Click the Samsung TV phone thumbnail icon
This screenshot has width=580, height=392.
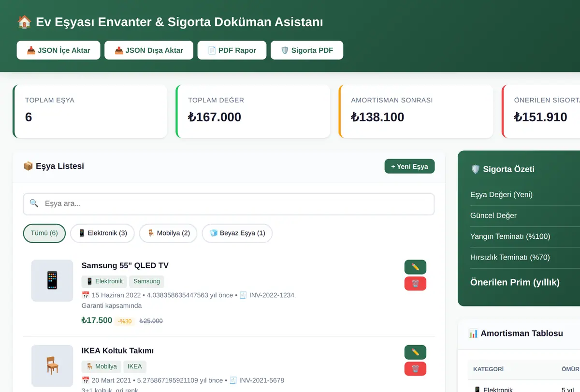(x=52, y=280)
